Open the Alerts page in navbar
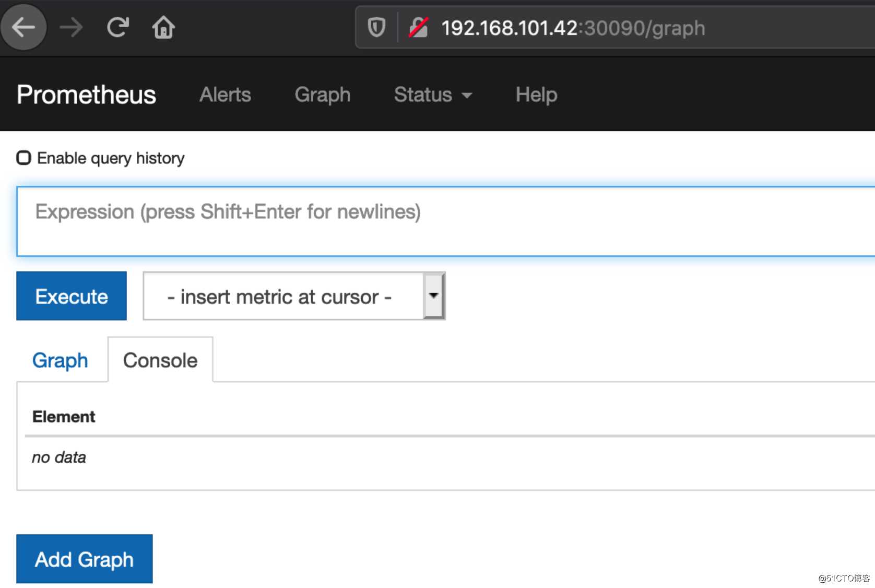 [225, 95]
